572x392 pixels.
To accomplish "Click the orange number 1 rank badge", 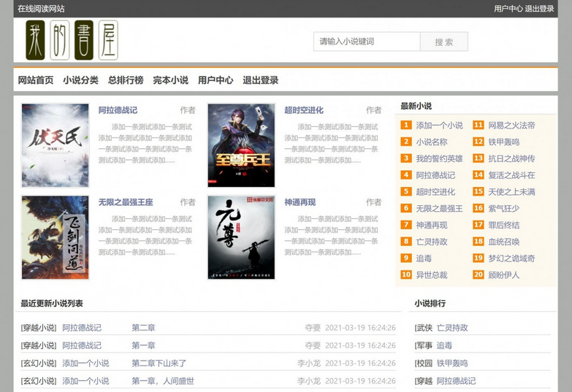I will [406, 125].
